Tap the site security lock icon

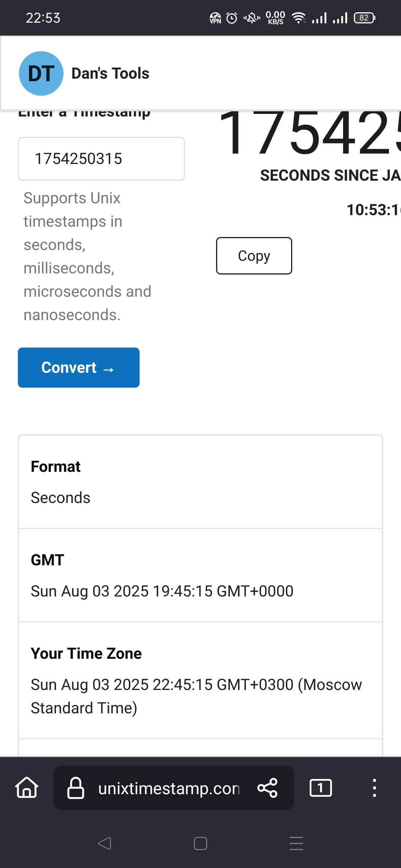tap(75, 788)
